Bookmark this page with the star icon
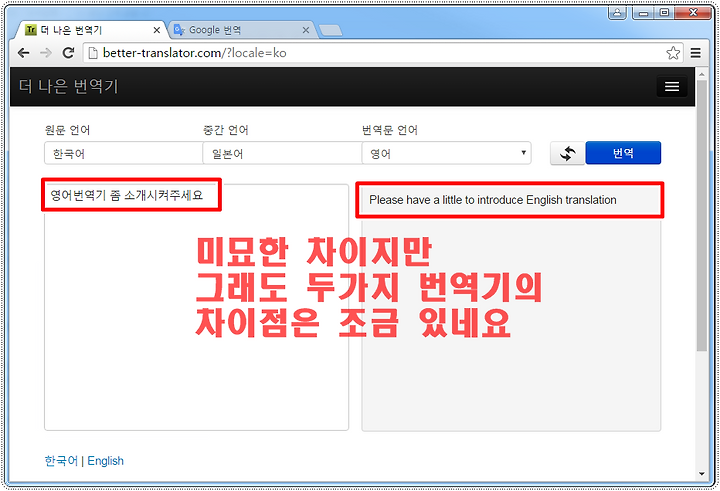 (673, 53)
